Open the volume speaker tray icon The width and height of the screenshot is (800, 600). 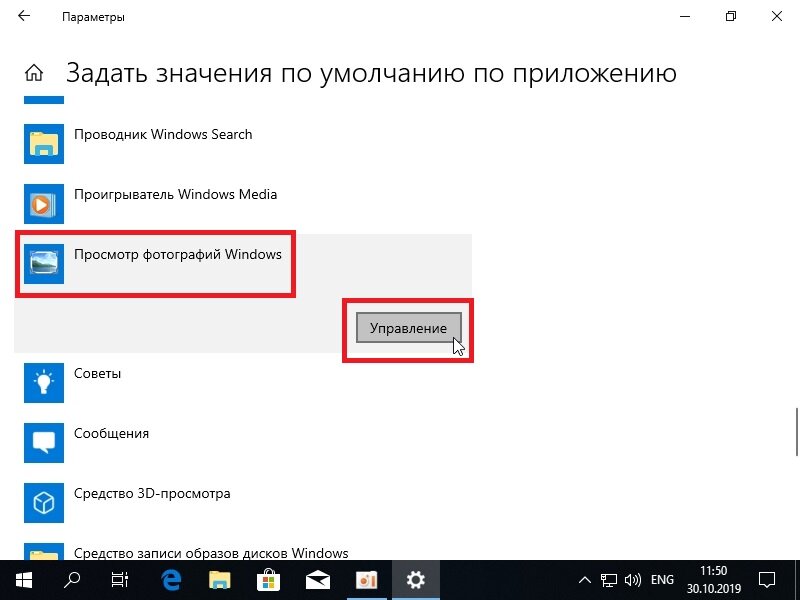(633, 580)
